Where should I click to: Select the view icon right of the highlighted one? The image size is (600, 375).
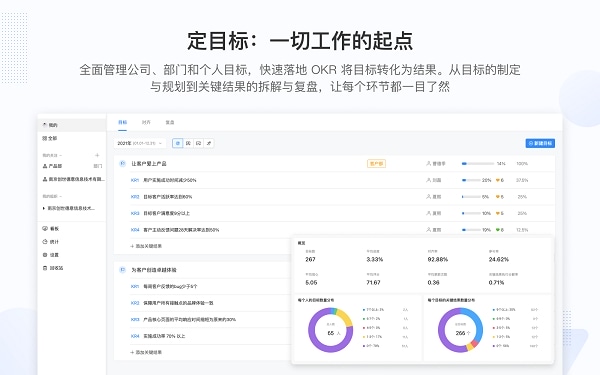pyautogui.click(x=188, y=143)
